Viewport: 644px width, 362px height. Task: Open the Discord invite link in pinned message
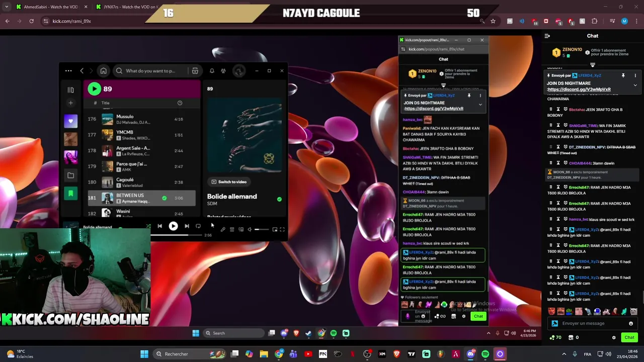579,89
